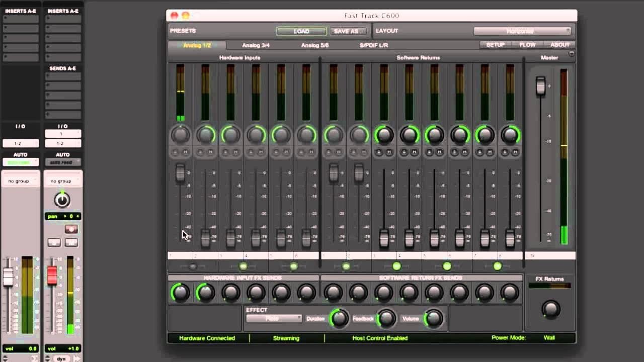Solo hardware input channel 1
The width and height of the screenshot is (644, 362).
click(175, 152)
